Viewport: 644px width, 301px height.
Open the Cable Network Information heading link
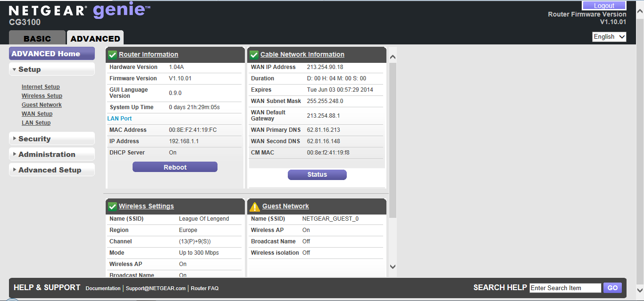point(302,55)
